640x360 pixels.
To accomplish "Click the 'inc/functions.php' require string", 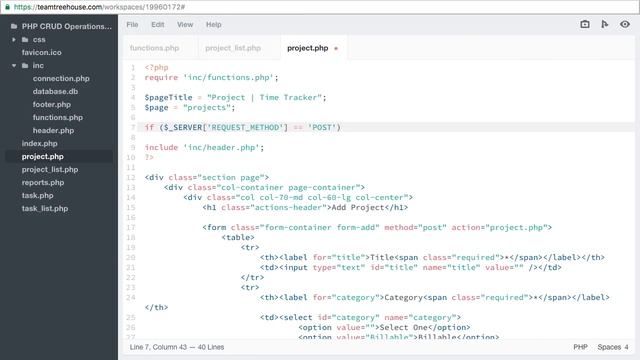I will click(x=228, y=78).
